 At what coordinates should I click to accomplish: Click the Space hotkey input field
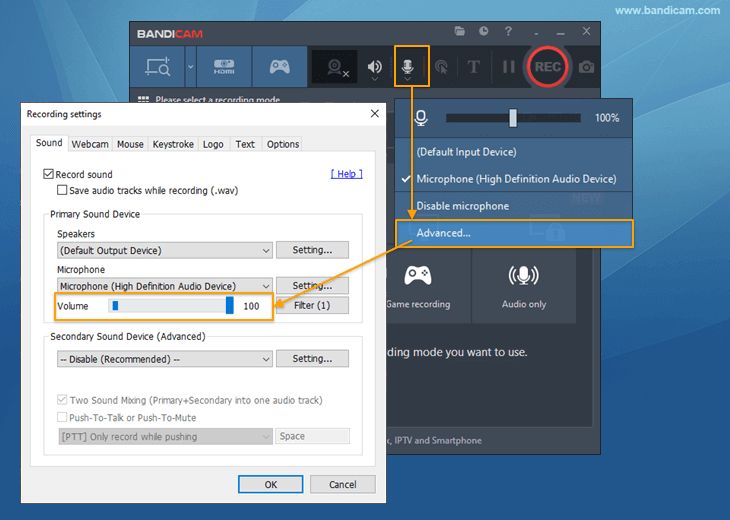click(312, 436)
